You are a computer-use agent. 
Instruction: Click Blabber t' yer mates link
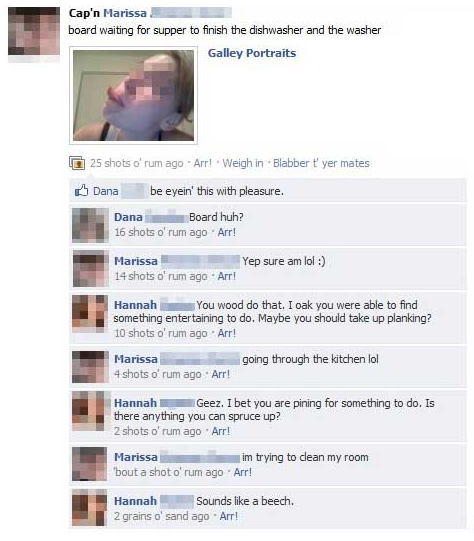(x=321, y=163)
